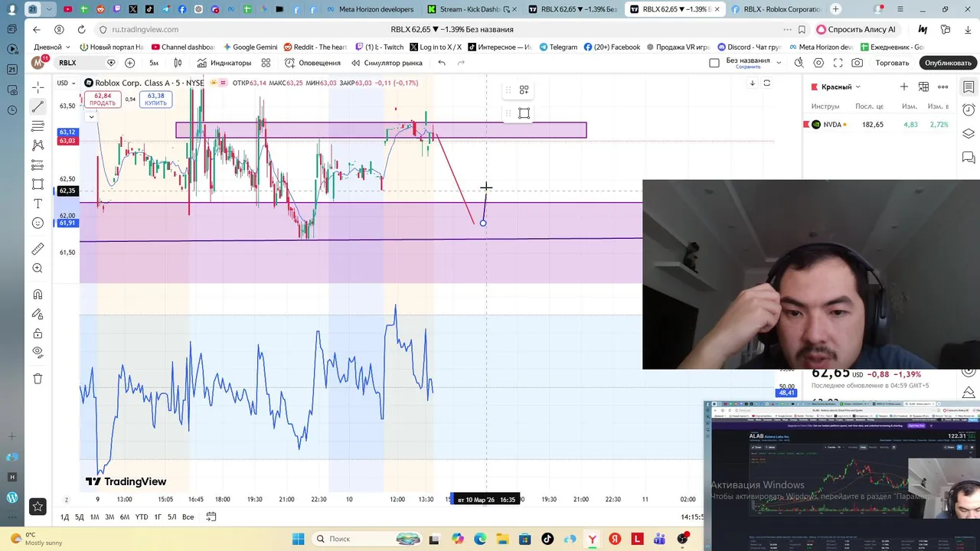
Task: Select the crosshair cursor tool
Action: pyautogui.click(x=38, y=87)
